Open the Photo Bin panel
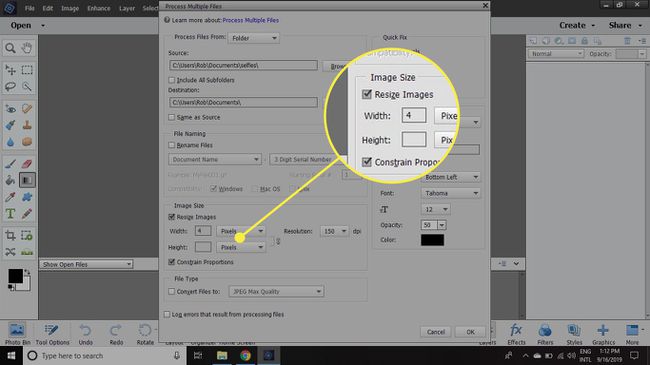Image resolution: width=650 pixels, height=365 pixels. pos(17,334)
